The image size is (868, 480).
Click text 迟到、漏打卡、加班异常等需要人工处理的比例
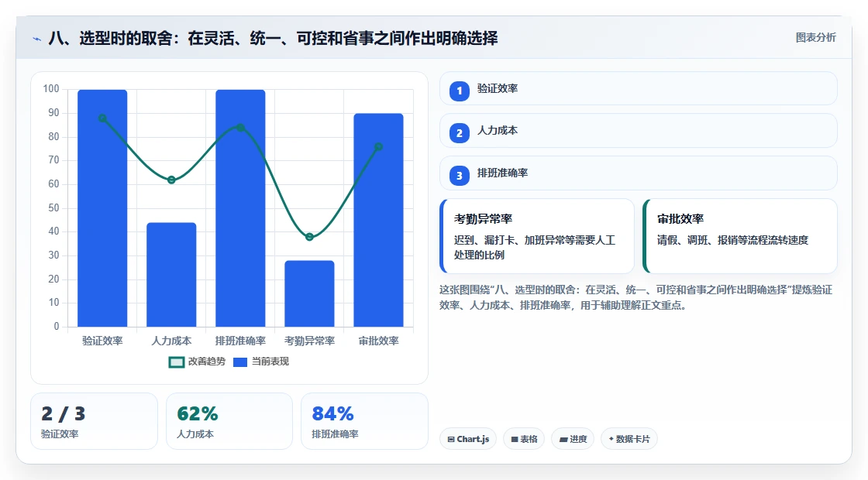click(534, 247)
